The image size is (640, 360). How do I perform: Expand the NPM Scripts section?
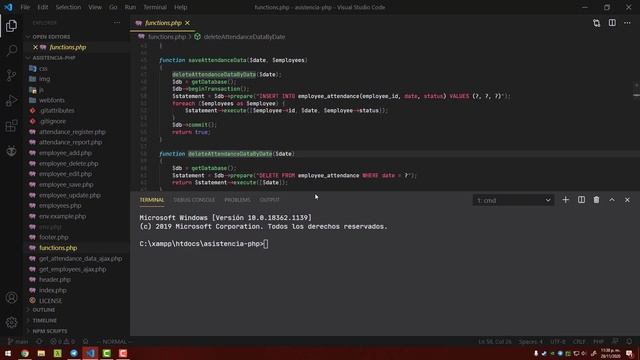tap(49, 331)
